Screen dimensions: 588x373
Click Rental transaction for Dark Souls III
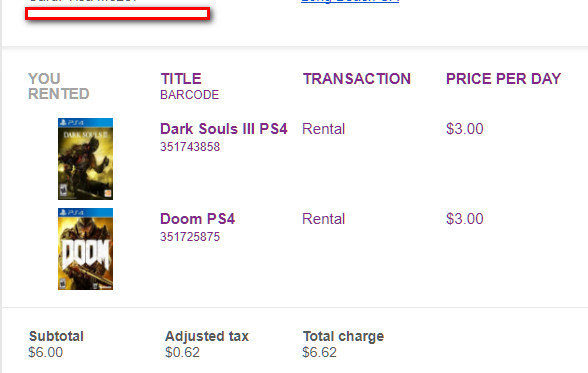pyautogui.click(x=324, y=129)
